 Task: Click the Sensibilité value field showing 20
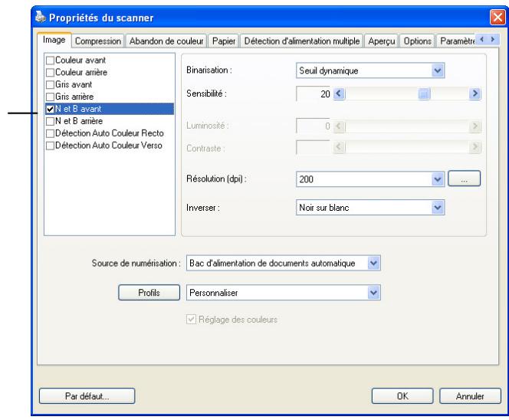[x=314, y=94]
